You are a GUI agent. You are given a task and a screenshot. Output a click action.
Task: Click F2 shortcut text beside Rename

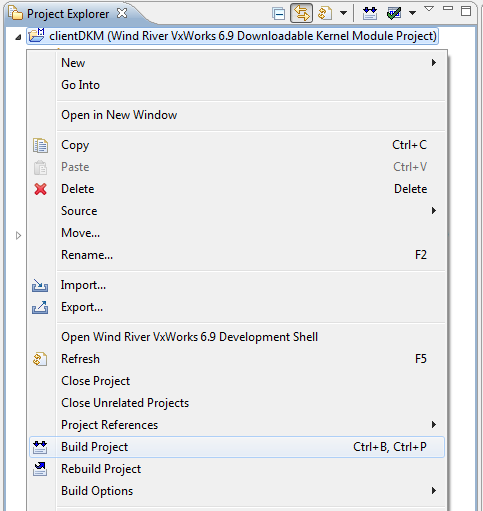click(x=421, y=255)
